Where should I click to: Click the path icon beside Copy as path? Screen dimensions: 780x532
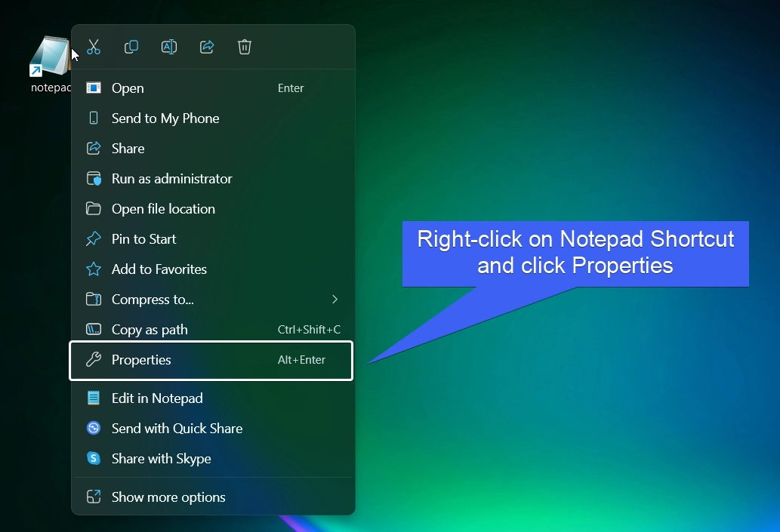94,329
